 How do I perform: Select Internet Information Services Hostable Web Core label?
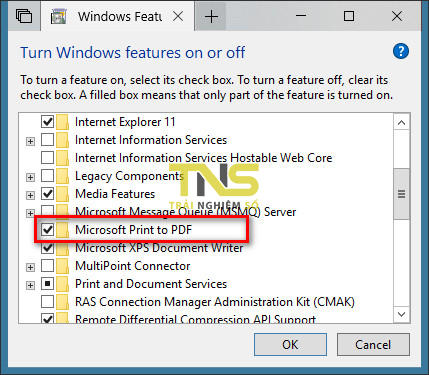point(204,158)
